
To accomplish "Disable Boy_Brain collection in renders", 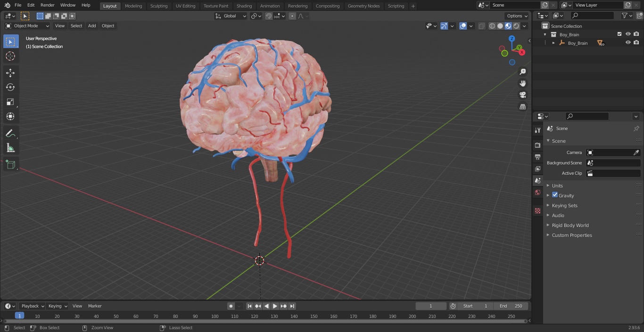I will [x=636, y=34].
